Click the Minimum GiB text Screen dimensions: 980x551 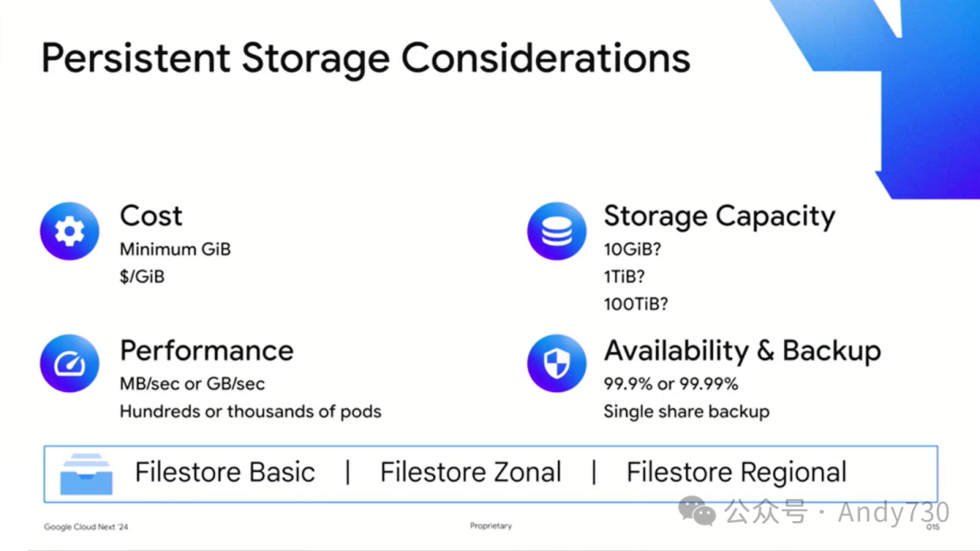click(175, 249)
